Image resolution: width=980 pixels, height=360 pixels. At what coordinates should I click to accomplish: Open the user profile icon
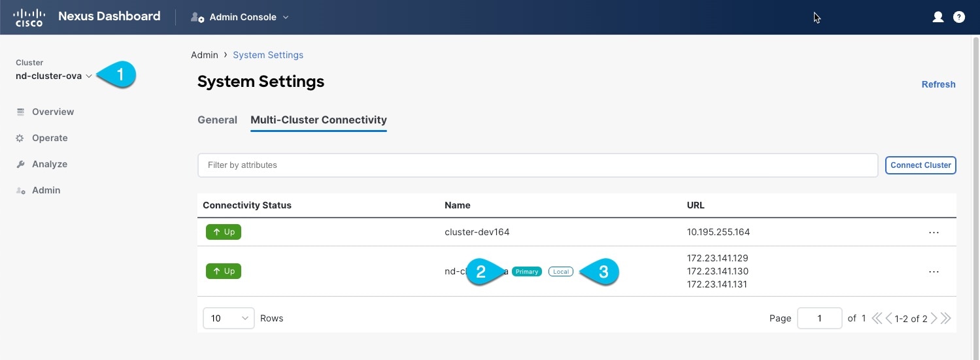tap(938, 17)
